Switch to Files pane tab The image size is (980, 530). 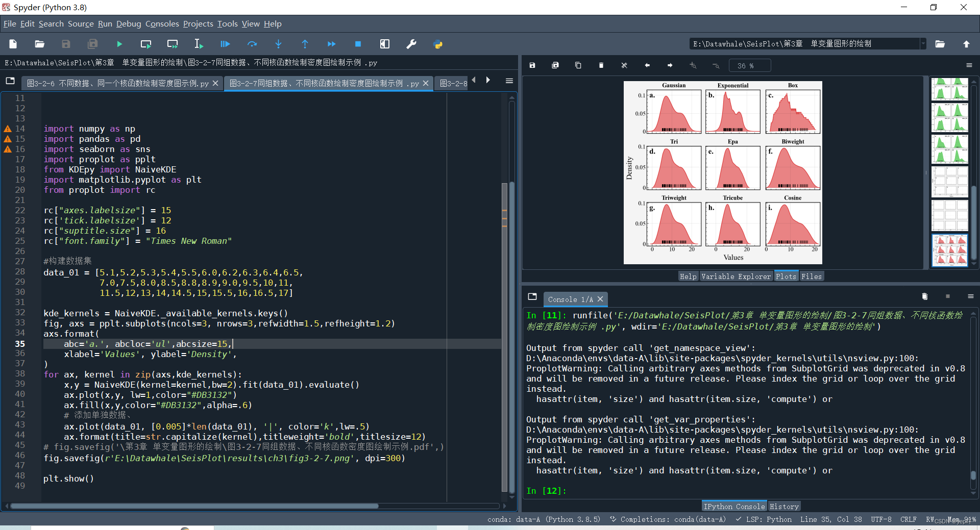[812, 276]
